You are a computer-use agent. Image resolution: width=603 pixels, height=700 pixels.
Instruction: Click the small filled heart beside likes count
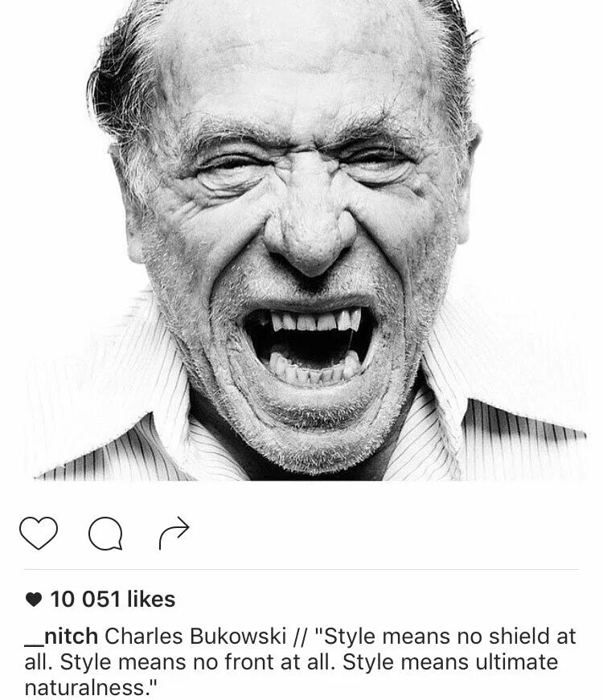(34, 600)
